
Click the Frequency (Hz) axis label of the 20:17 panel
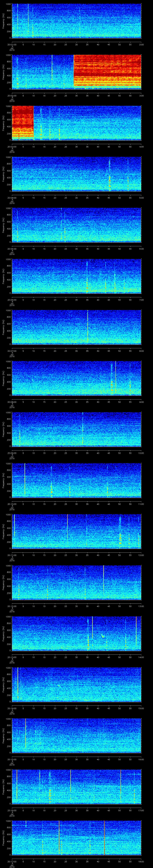tap(3, 837)
